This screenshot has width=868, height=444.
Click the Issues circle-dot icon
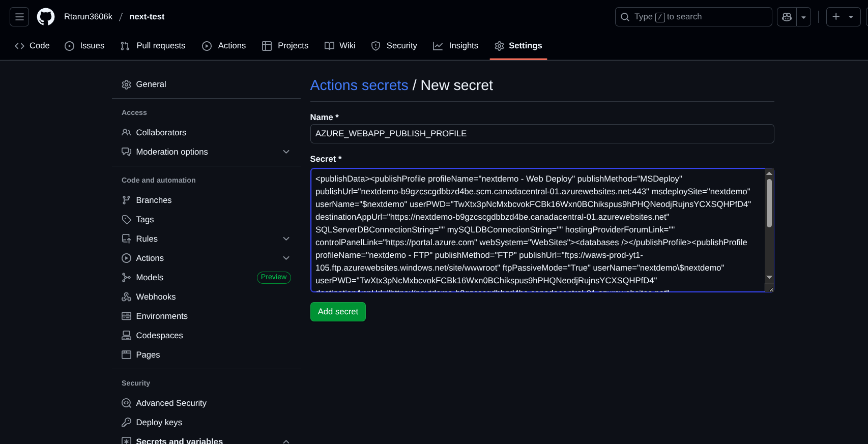click(70, 46)
